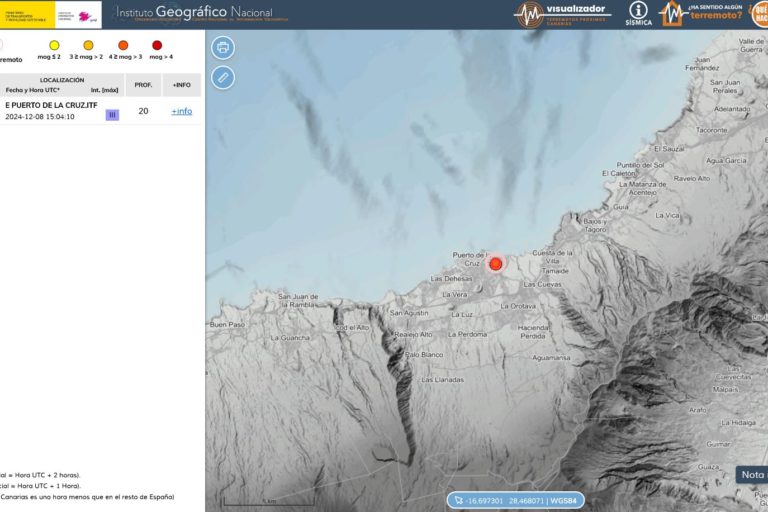Image resolution: width=768 pixels, height=512 pixels.
Task: Click the date 2024-12-08 15:04:10
Action: click(x=40, y=117)
